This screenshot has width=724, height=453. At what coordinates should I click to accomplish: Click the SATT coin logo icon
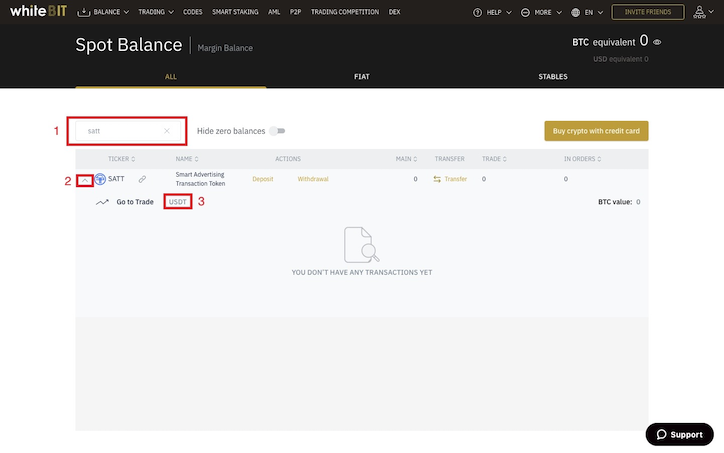[x=100, y=179]
